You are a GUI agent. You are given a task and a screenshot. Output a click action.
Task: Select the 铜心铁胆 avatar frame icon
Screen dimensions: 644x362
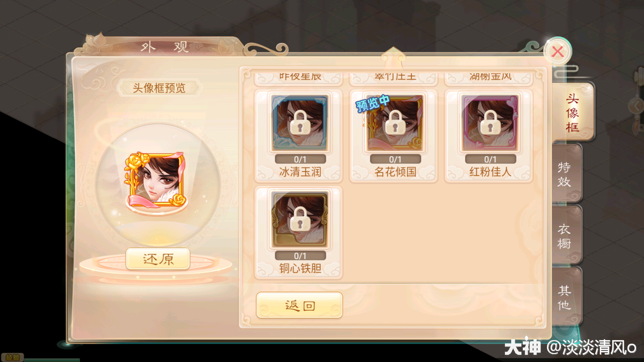[x=300, y=220]
